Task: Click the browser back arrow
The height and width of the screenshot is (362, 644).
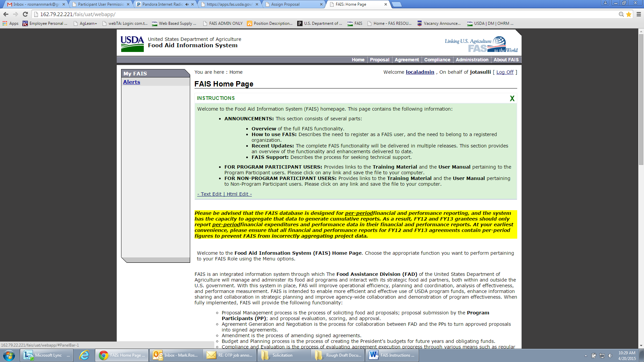Action: pyautogui.click(x=6, y=14)
